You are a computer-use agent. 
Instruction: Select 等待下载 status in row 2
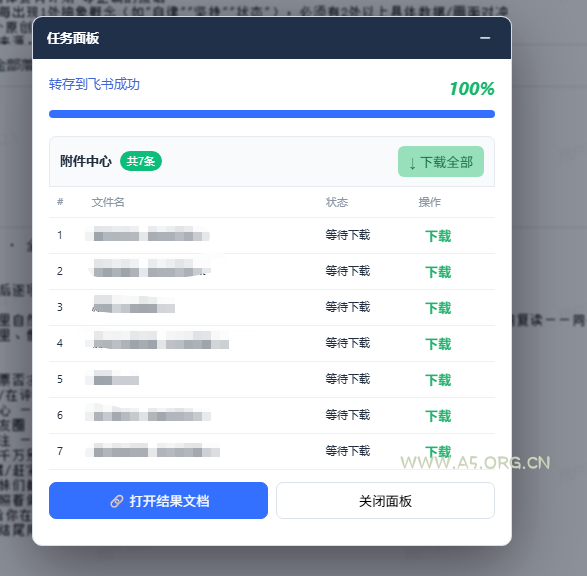pyautogui.click(x=348, y=271)
